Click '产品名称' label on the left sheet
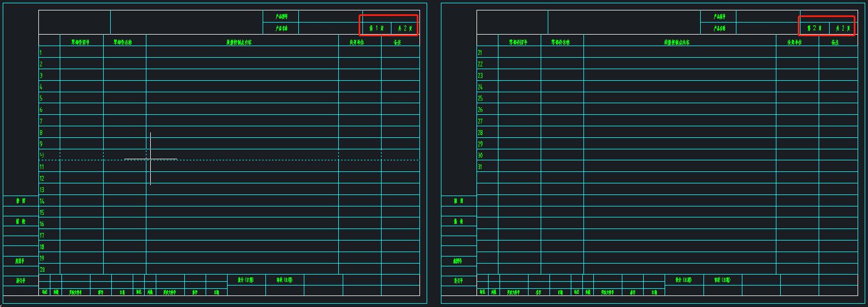 click(281, 29)
